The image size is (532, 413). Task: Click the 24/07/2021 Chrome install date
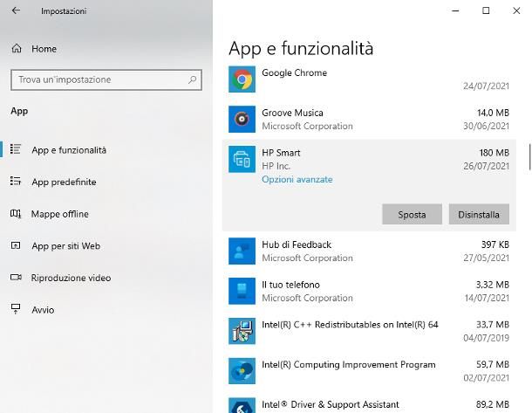click(x=486, y=86)
